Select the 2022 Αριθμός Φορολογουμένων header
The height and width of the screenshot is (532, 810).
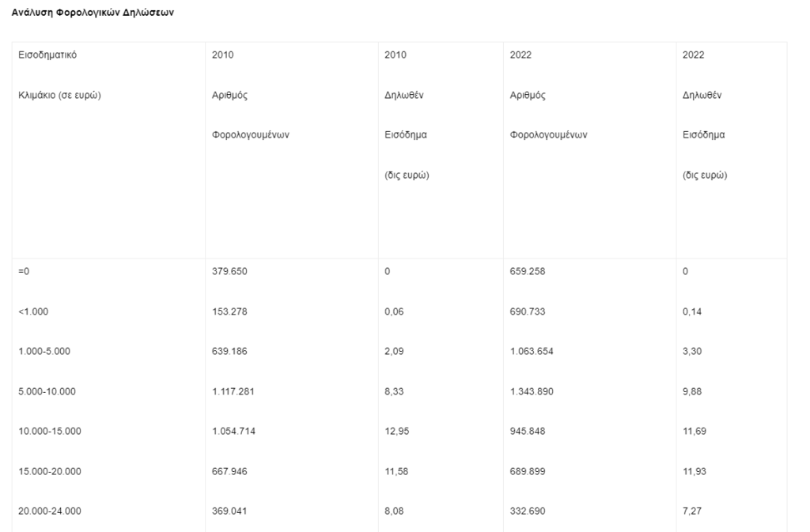(590, 150)
